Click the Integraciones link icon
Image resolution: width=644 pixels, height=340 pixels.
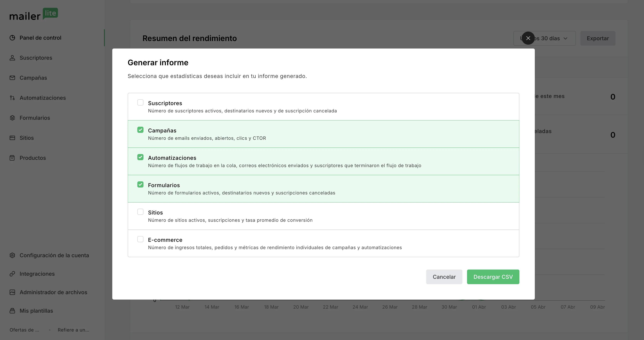(x=12, y=274)
